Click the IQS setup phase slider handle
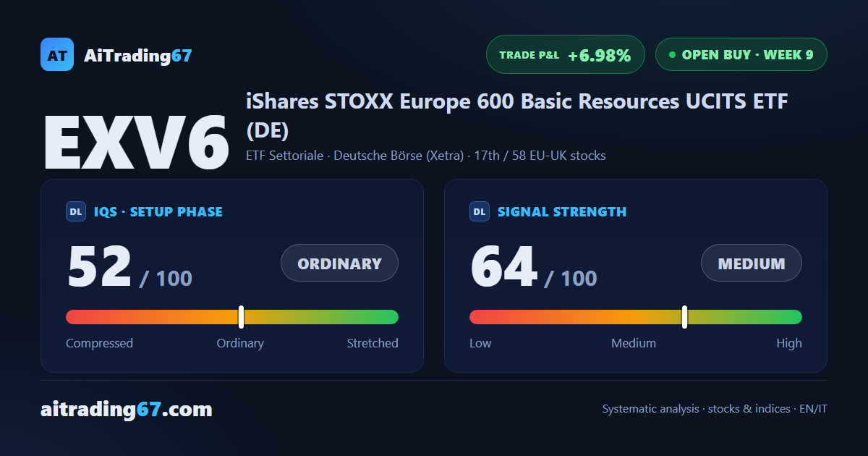The image size is (868, 456). coord(241,316)
